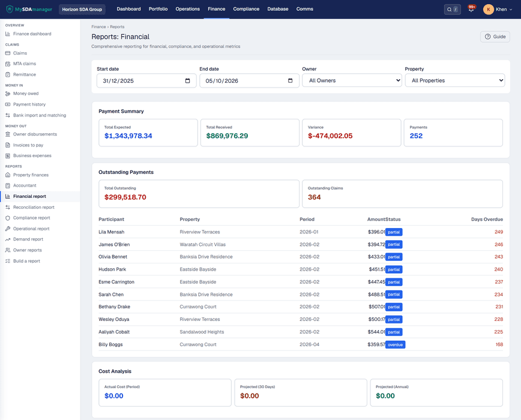
Task: Click the MTA claims icon in sidebar
Action: pyautogui.click(x=8, y=64)
